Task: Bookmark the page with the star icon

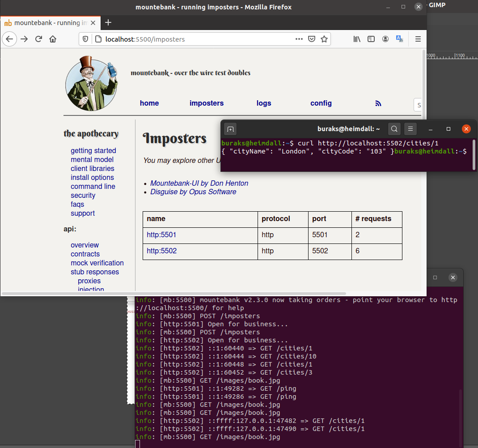Action: pyautogui.click(x=325, y=39)
